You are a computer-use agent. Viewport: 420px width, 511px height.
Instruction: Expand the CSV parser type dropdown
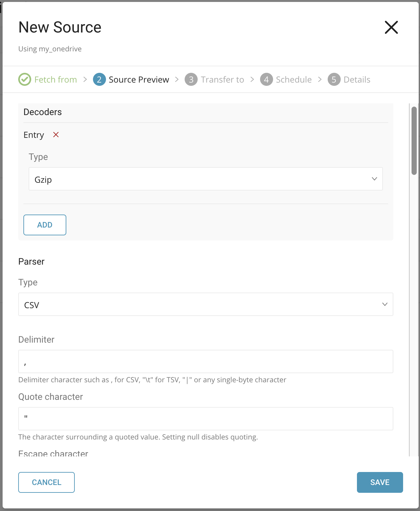(205, 305)
